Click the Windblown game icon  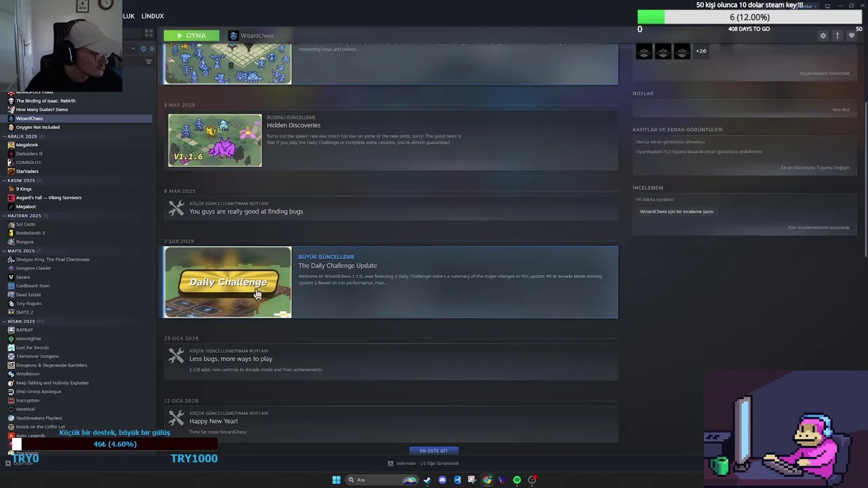click(x=11, y=374)
